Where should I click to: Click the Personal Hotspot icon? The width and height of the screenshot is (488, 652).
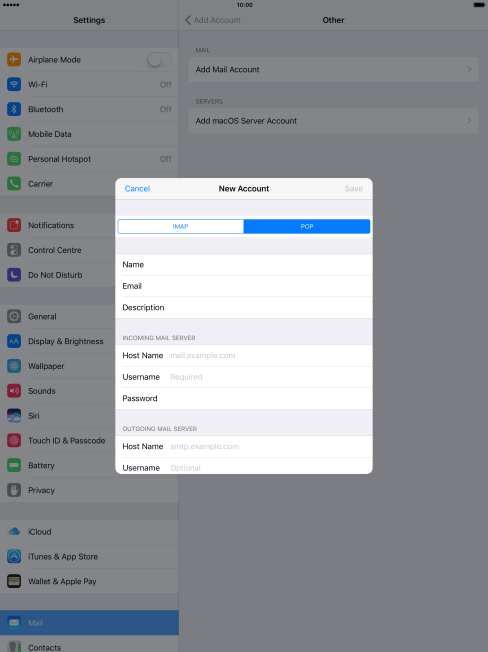tap(14, 159)
